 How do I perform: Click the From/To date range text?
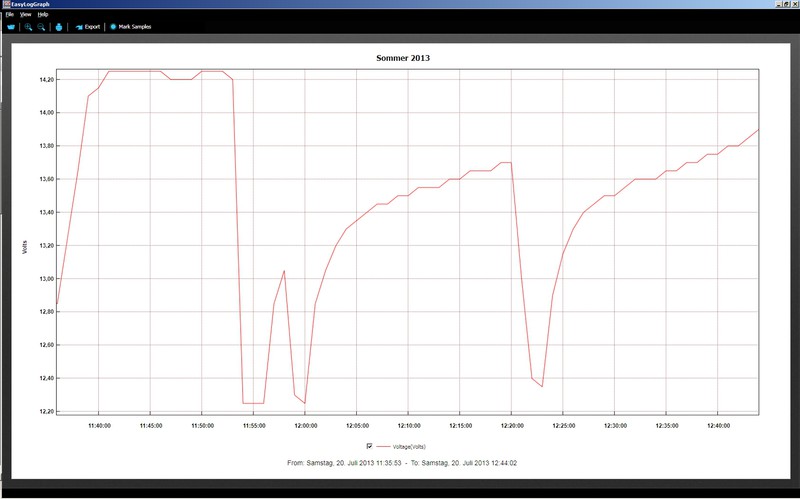404,463
